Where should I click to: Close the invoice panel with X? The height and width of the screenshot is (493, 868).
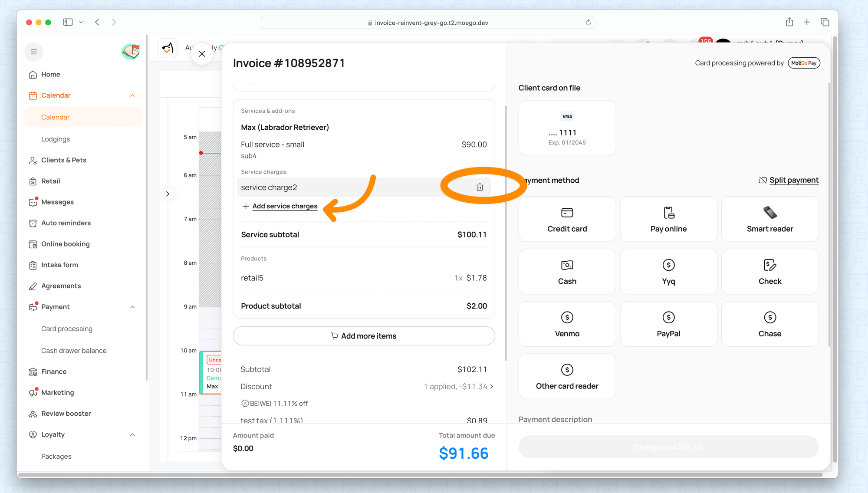point(202,54)
